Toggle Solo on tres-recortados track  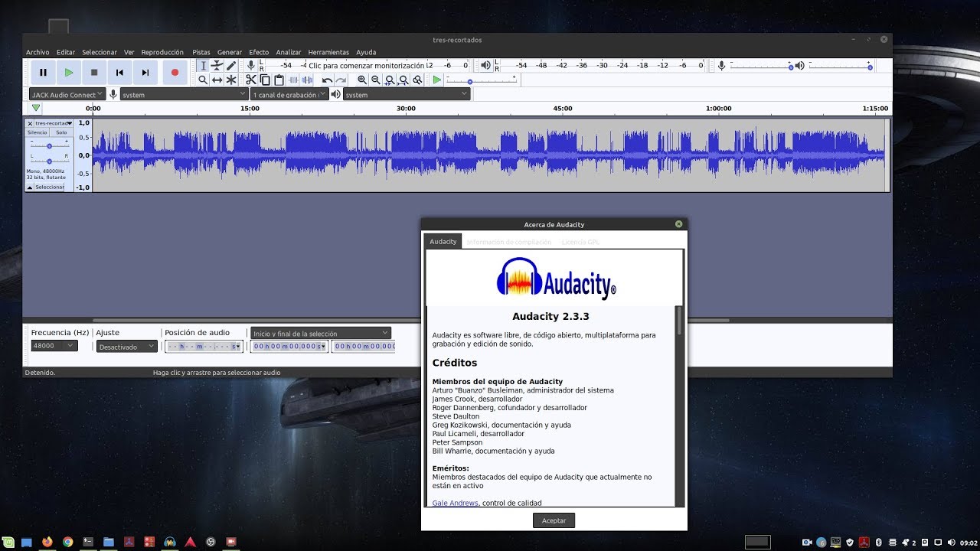pos(61,132)
